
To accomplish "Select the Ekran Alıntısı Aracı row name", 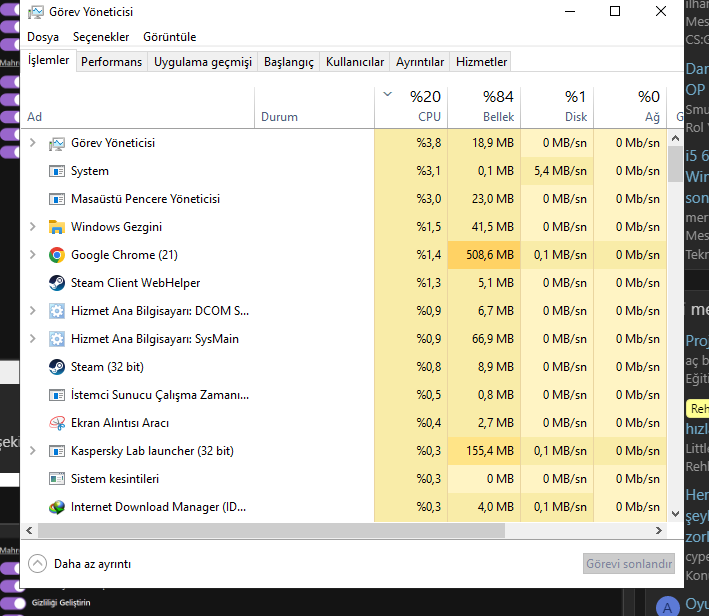I will click(x=120, y=423).
